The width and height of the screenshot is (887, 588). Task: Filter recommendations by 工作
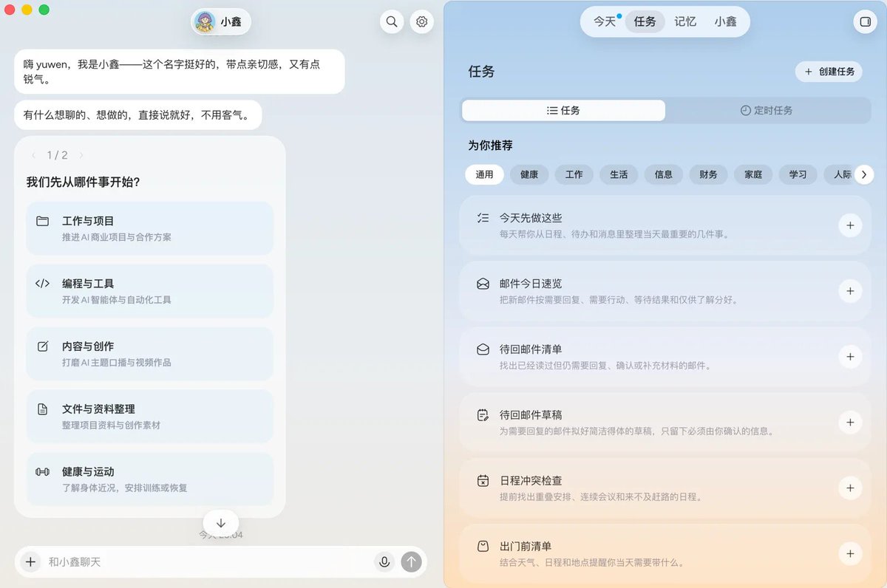pos(574,175)
